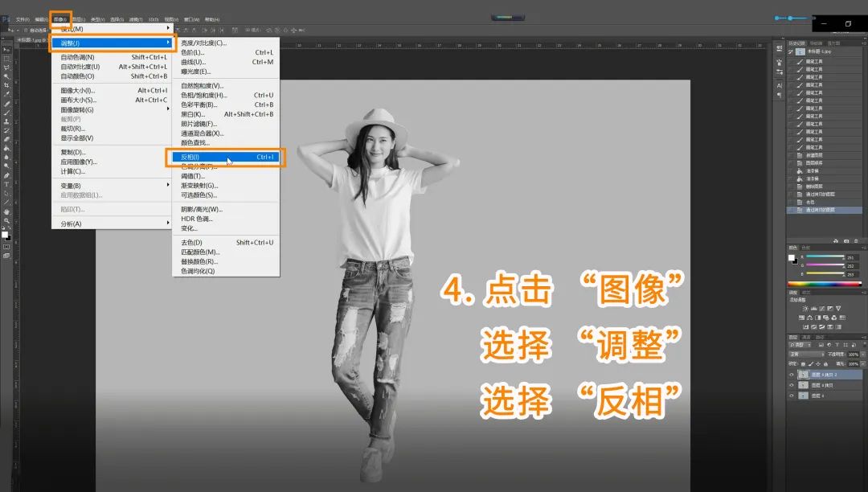Image resolution: width=868 pixels, height=492 pixels.
Task: Toggle the pixel layer filter in Layers panel
Action: tap(821, 345)
